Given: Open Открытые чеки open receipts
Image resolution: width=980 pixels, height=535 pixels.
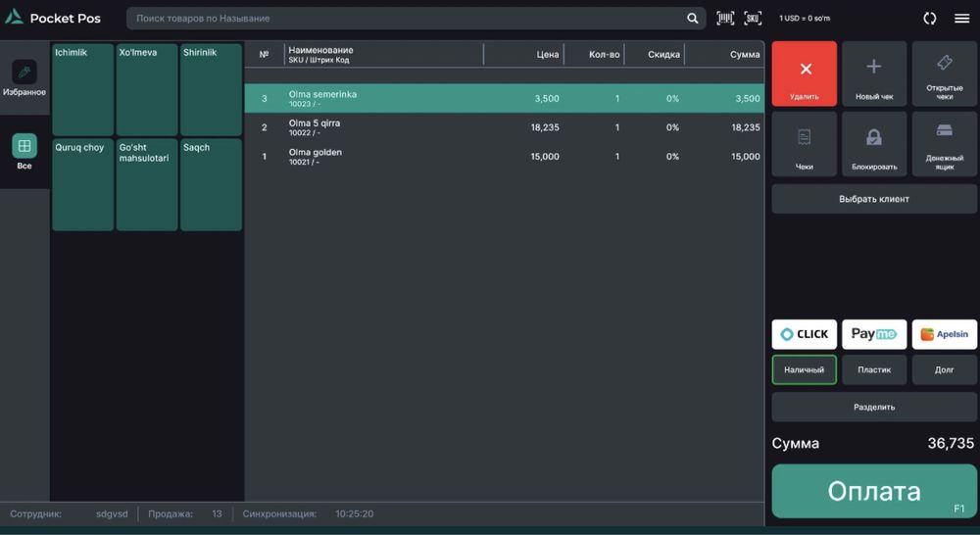Looking at the screenshot, I should [x=945, y=73].
